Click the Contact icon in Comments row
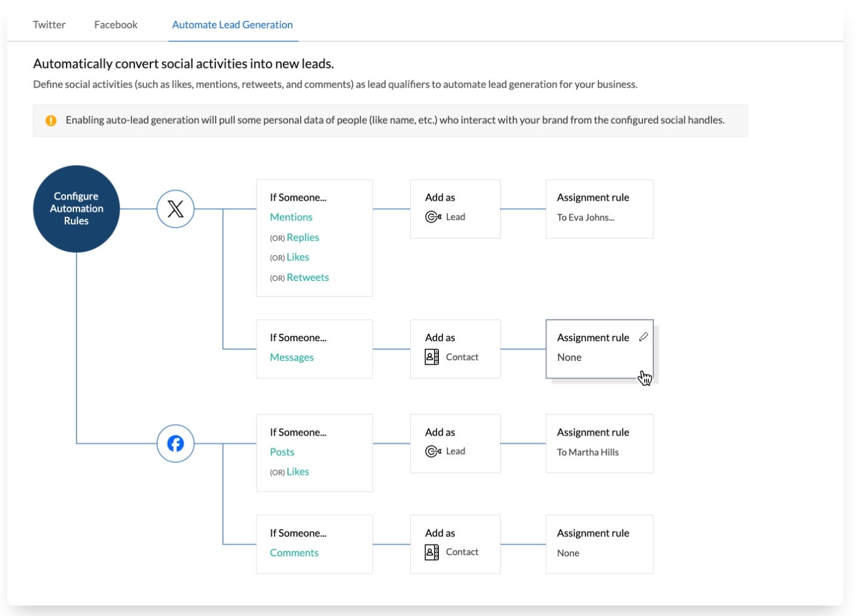The height and width of the screenshot is (616, 863). click(432, 553)
